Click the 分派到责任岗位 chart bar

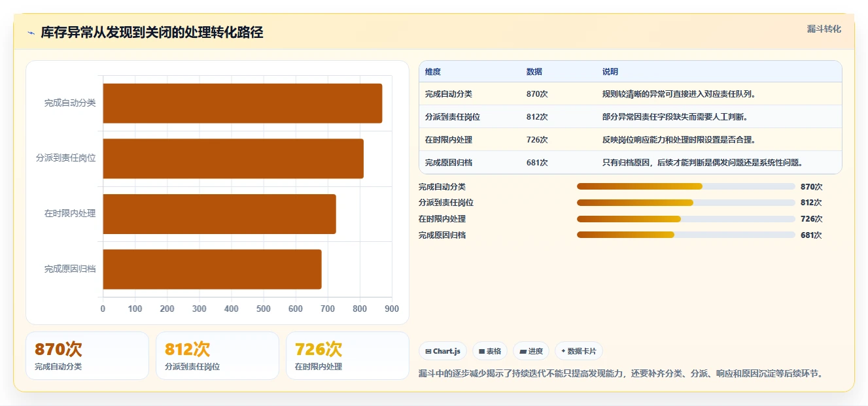(x=234, y=158)
